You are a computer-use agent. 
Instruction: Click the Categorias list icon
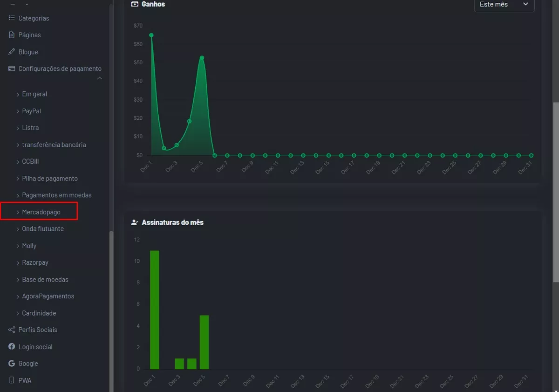(x=11, y=18)
